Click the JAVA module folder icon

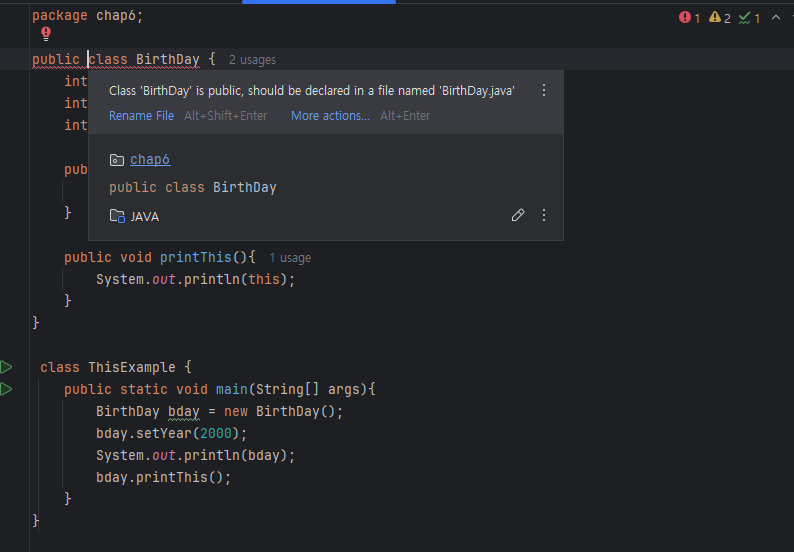tap(117, 216)
